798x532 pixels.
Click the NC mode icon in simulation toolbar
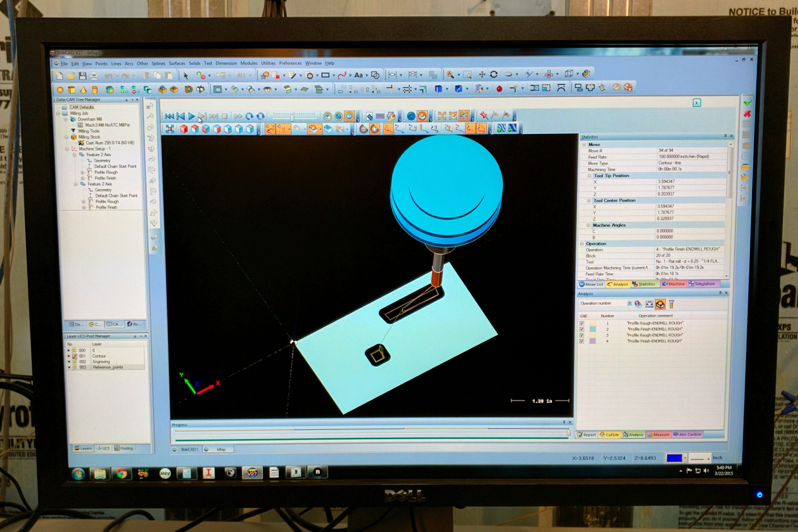(349, 116)
